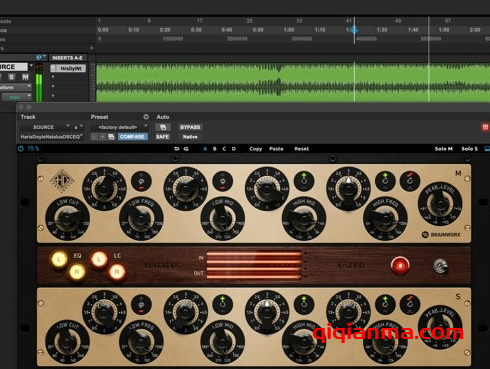This screenshot has width=490, height=369.
Task: Click the 75% plugin scale value
Action: point(33,149)
